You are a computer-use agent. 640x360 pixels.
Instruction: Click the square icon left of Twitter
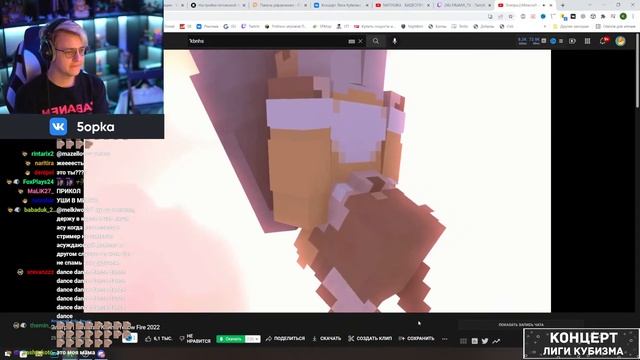474,341
